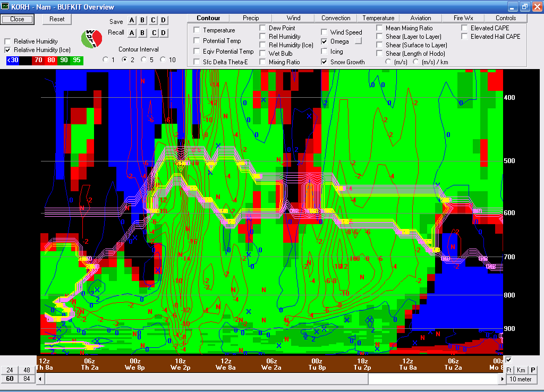
Task: Click the BUFKIT title bar app icon
Action: click(x=5, y=6)
